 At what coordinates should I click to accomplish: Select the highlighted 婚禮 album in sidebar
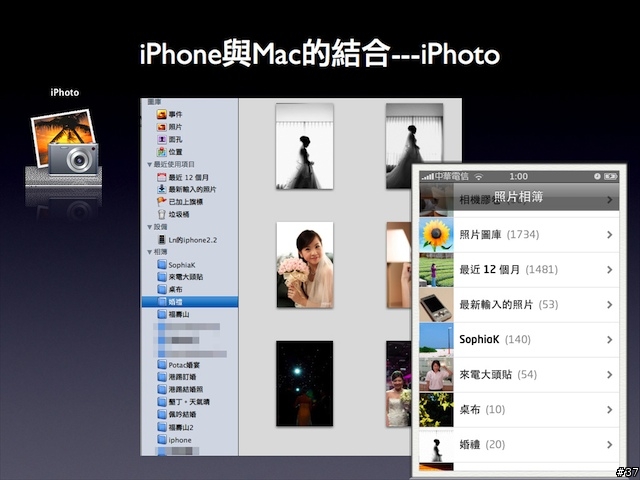click(x=190, y=302)
